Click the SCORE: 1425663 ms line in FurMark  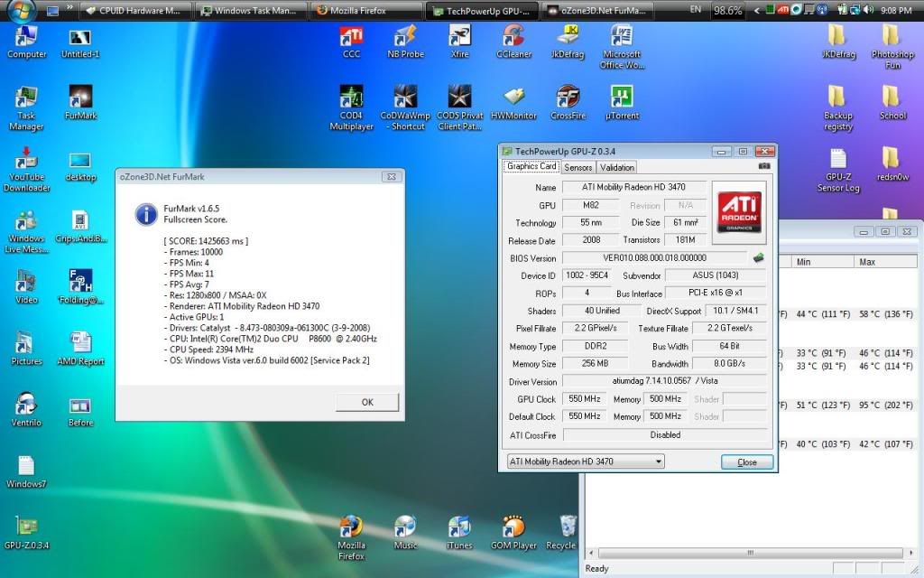pyautogui.click(x=206, y=240)
